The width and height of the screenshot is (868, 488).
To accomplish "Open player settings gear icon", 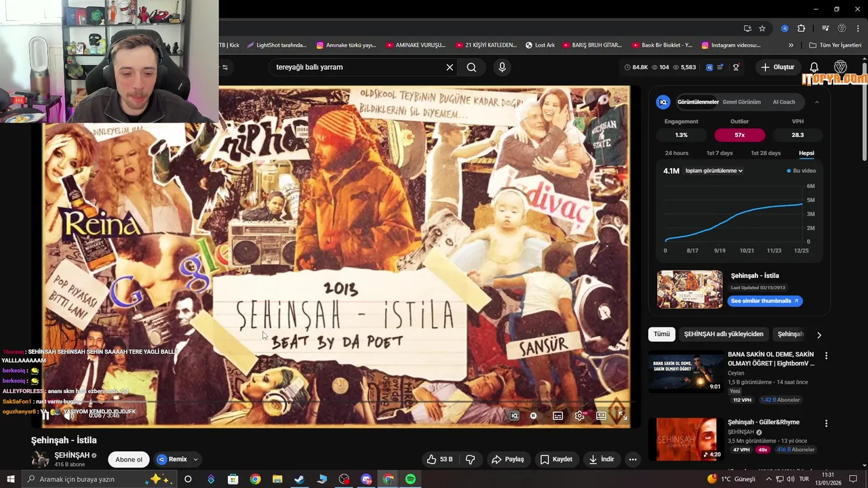I will pos(579,415).
